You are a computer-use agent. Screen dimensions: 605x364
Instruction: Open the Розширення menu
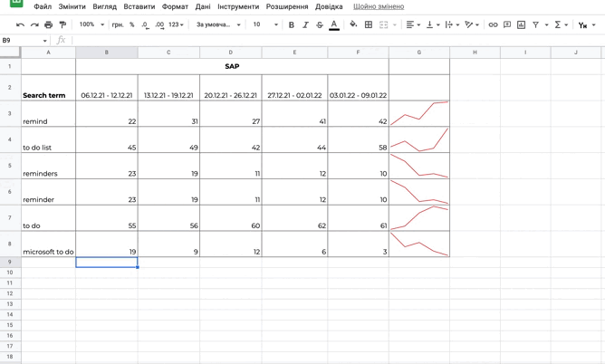pyautogui.click(x=287, y=6)
